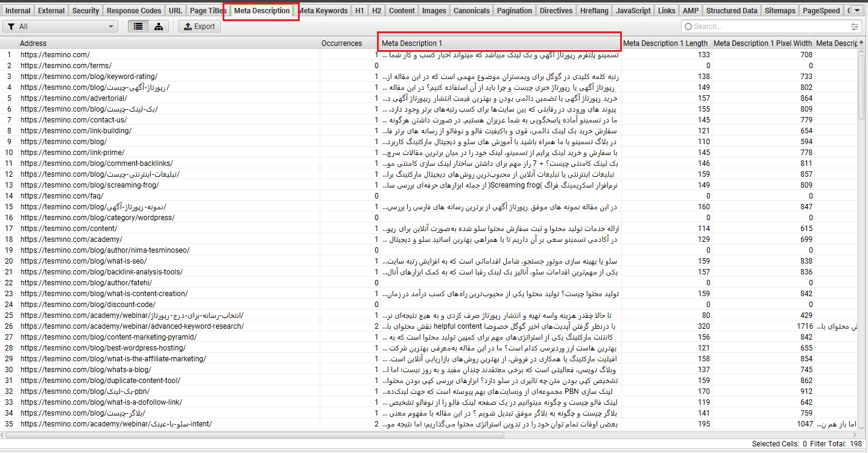Switch to tree (site structure) view
Screen dimensions: 868x453
(x=159, y=27)
